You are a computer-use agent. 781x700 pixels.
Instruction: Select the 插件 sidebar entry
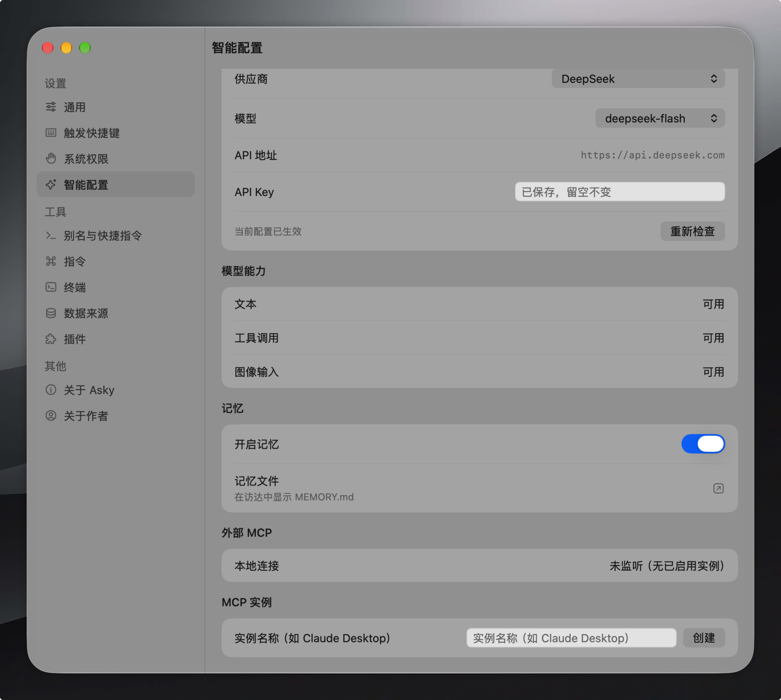point(115,339)
